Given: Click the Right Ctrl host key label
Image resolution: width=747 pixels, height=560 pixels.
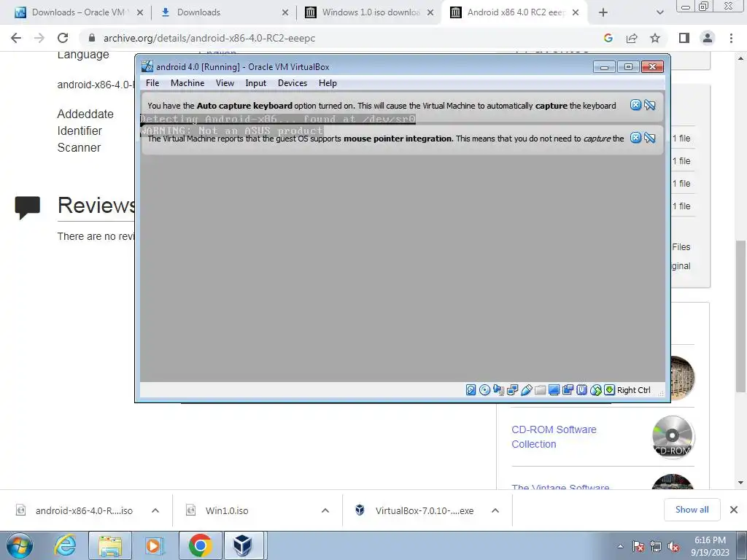Looking at the screenshot, I should click(x=634, y=390).
